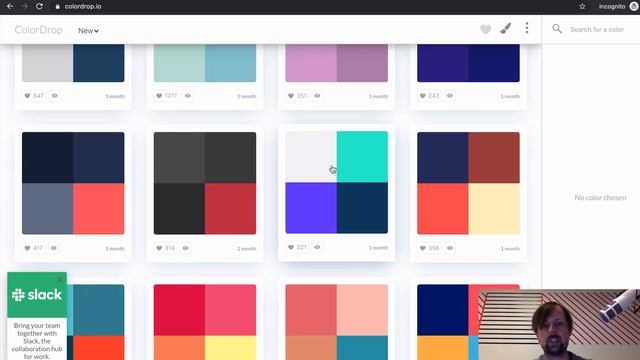This screenshot has width=640, height=360.
Task: Open the three-dot more options menu
Action: pos(527,28)
